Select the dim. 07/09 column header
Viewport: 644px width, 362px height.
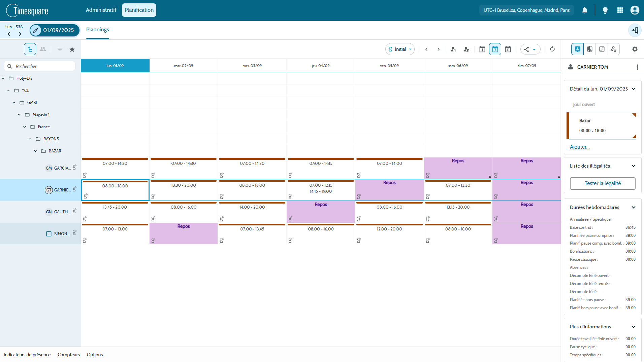527,66
